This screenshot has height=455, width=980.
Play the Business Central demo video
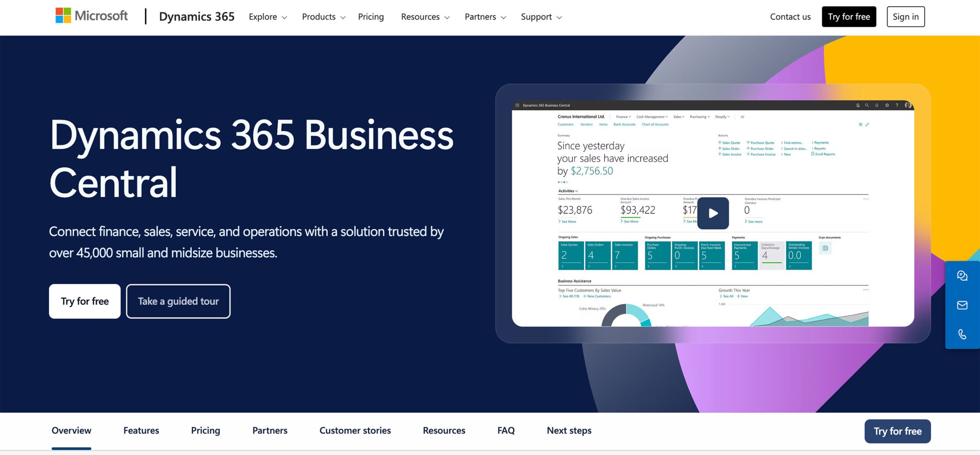click(x=713, y=213)
